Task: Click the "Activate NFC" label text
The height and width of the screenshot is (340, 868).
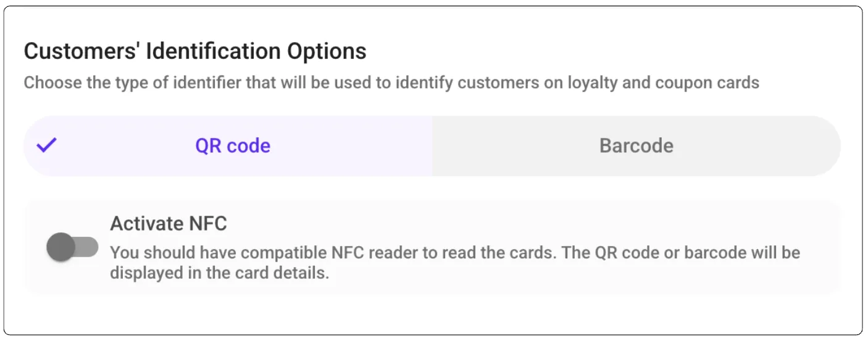Action: coord(169,224)
